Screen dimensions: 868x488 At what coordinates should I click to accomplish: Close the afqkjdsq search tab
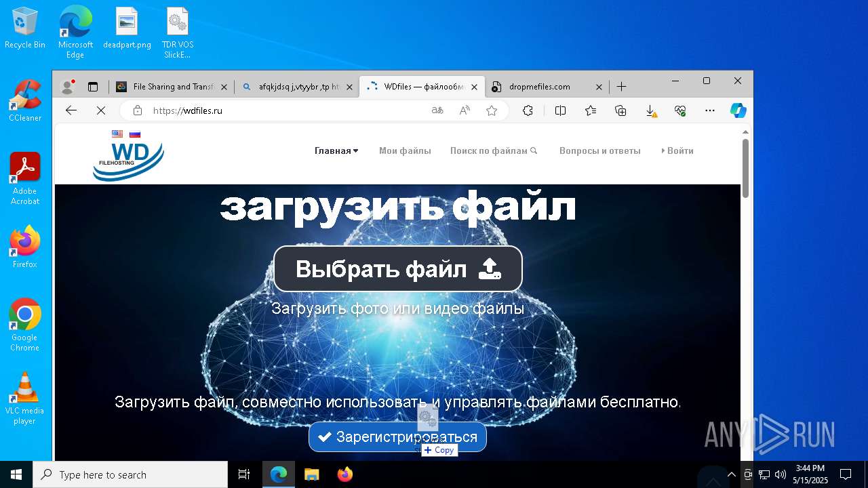[x=349, y=87]
